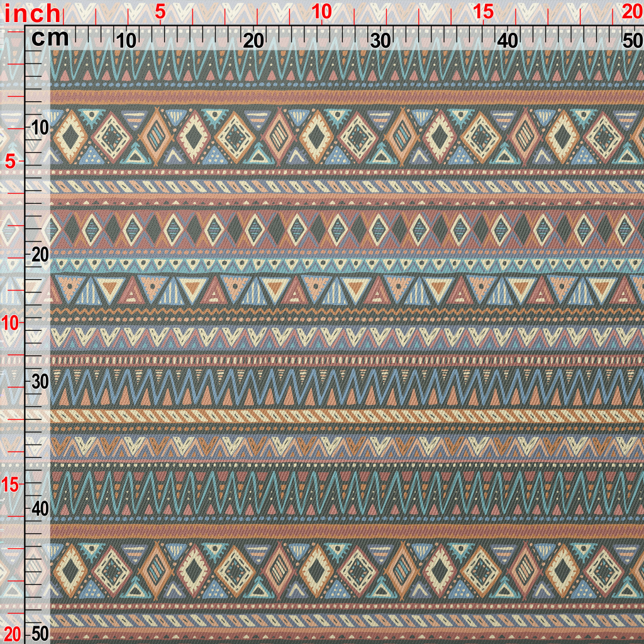Click the 10 cm label on left ruler

pos(40,128)
